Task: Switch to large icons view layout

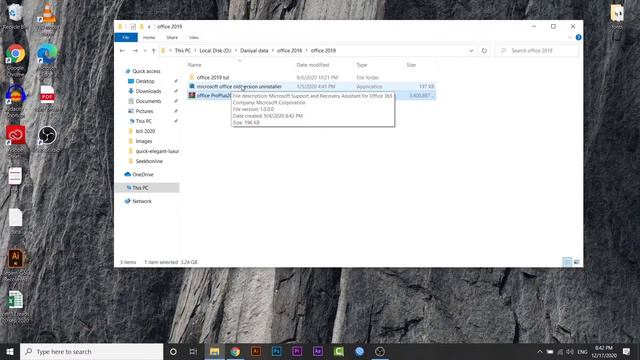Action: [576, 262]
